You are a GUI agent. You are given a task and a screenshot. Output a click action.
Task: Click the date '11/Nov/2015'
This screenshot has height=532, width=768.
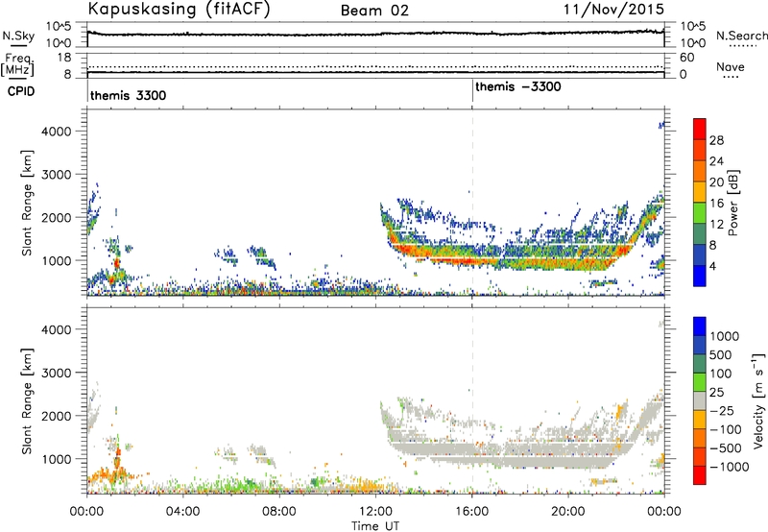(x=613, y=9)
